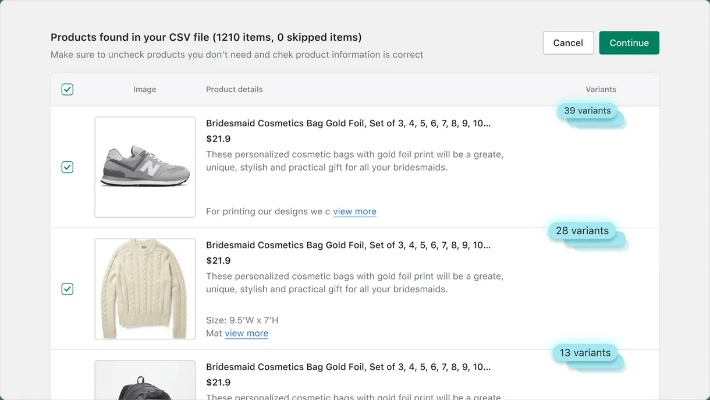This screenshot has height=400, width=710.
Task: Click the $21.9 price in sneaker row
Action: click(217, 139)
